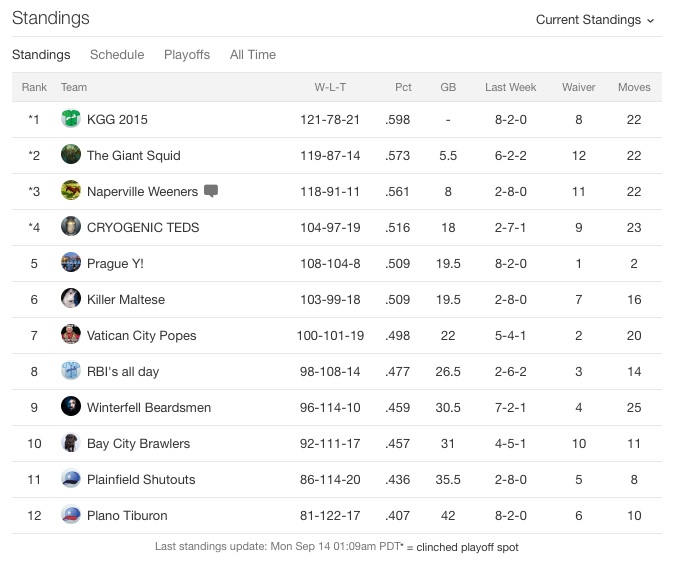This screenshot has width=674, height=562.
Task: Open the RBI's all day team link
Action: [x=123, y=371]
